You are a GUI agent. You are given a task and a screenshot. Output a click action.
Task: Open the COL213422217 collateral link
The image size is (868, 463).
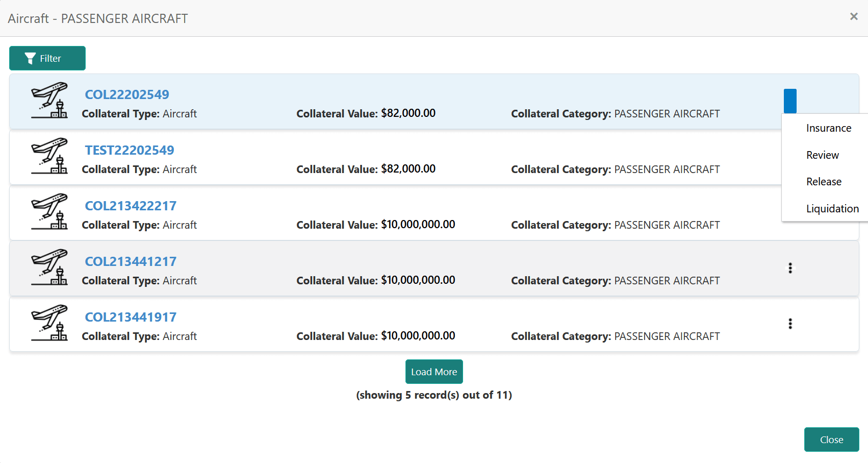131,206
